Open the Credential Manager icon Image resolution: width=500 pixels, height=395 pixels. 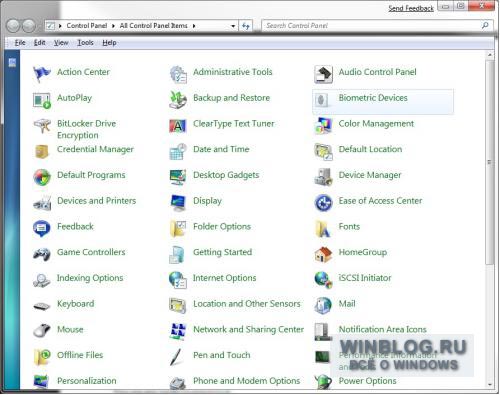coord(42,151)
